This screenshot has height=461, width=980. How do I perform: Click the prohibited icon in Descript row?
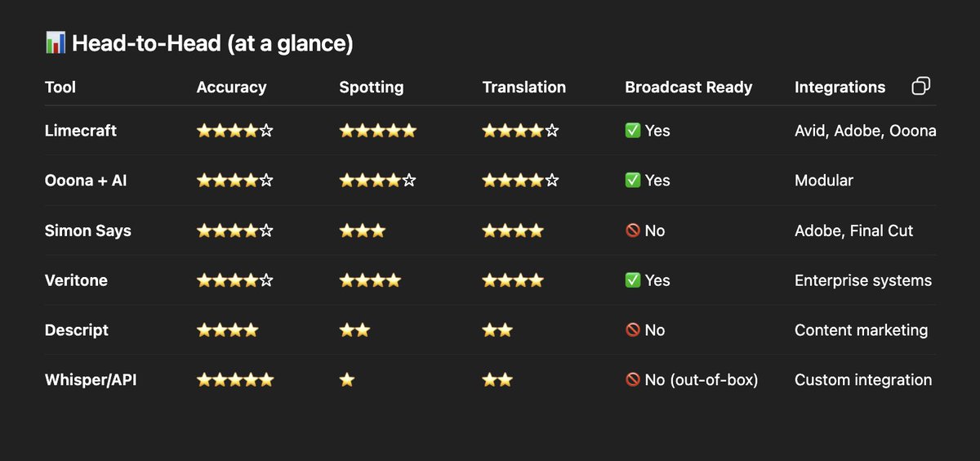[633, 330]
